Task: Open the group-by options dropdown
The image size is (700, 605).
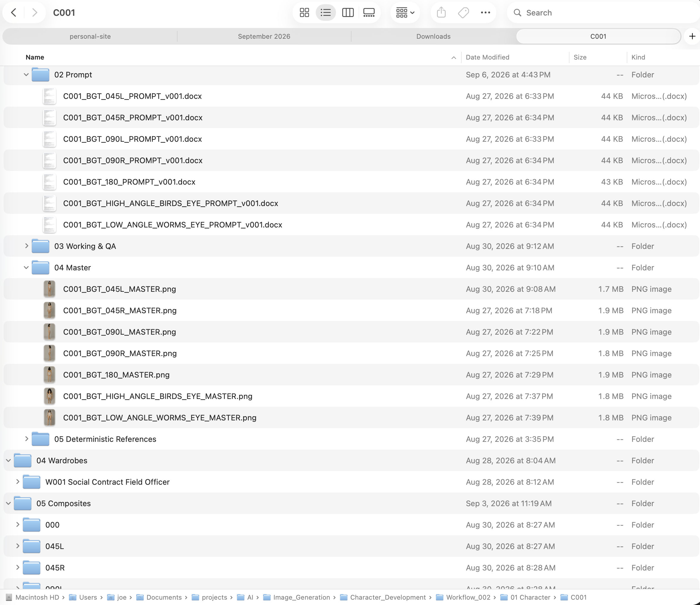Action: (405, 13)
